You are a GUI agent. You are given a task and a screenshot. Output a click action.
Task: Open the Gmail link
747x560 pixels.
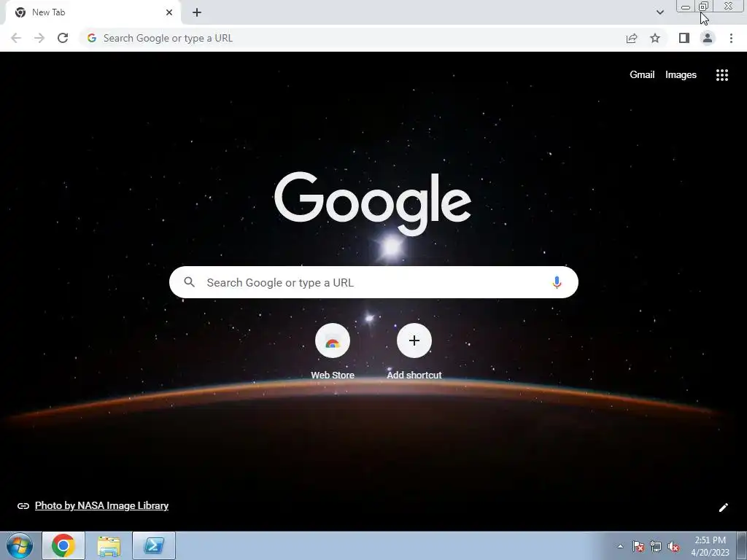tap(642, 75)
